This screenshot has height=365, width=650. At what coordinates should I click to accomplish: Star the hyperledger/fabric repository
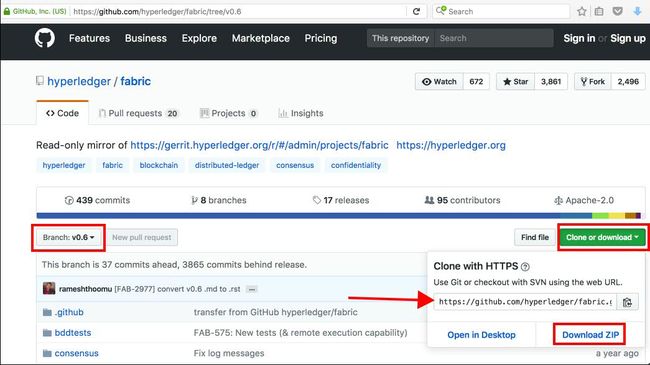(x=516, y=82)
